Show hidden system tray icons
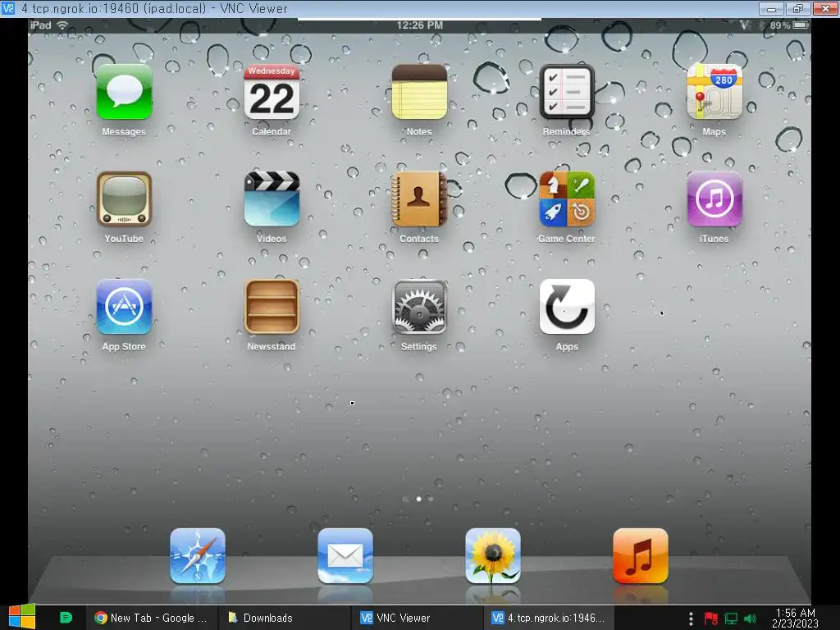The height and width of the screenshot is (630, 840). [691, 619]
